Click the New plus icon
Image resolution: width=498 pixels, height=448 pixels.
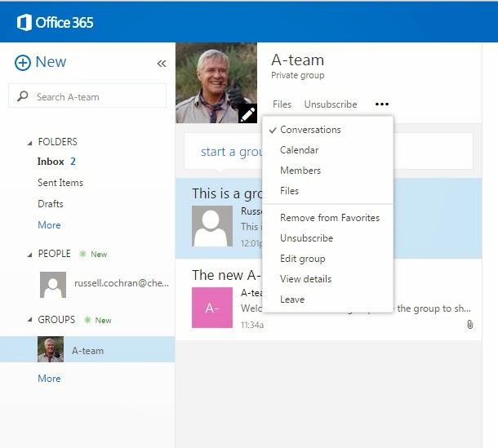click(x=23, y=63)
